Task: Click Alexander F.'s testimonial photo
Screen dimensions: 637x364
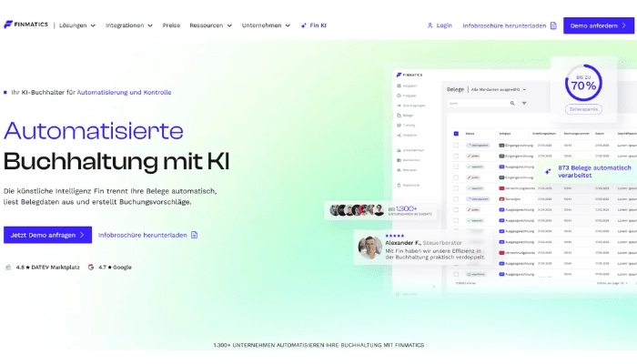Action: point(369,247)
